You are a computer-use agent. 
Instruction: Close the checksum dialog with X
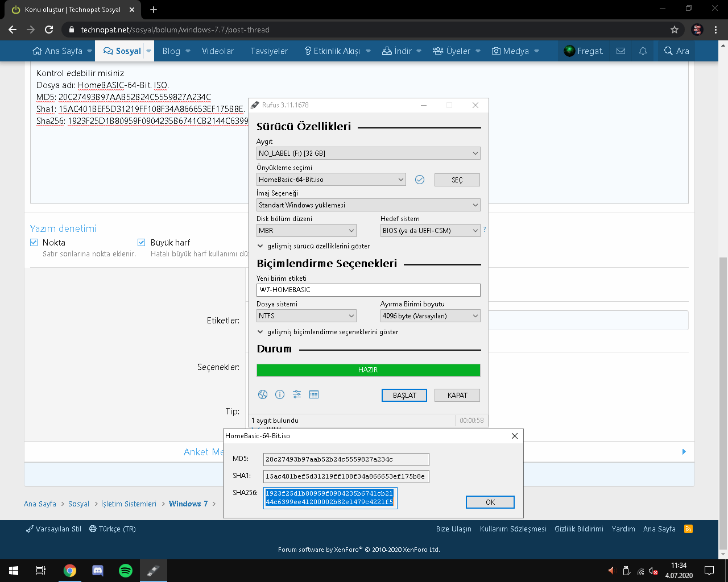pos(515,436)
